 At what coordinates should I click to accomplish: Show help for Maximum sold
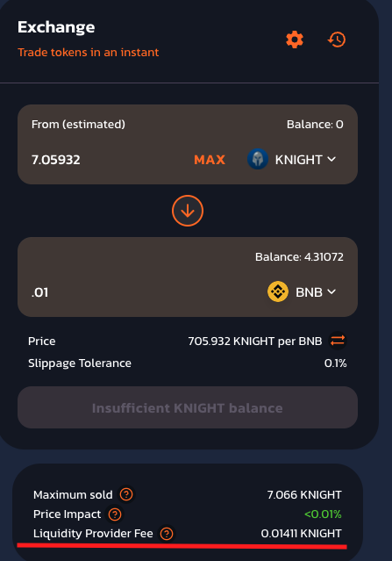[126, 494]
